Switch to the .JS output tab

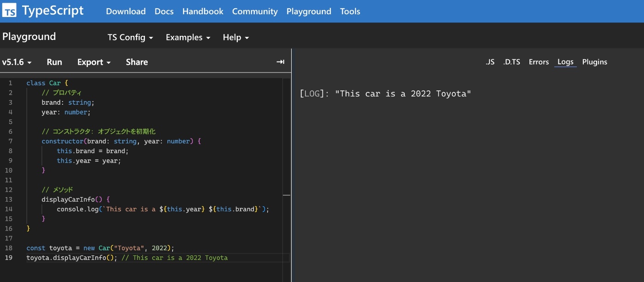490,62
